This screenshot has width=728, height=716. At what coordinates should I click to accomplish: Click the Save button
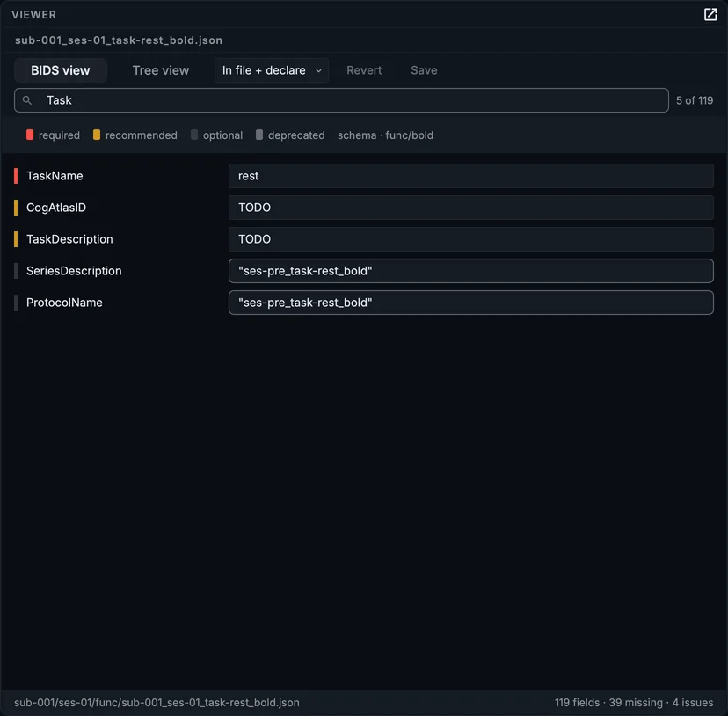424,70
